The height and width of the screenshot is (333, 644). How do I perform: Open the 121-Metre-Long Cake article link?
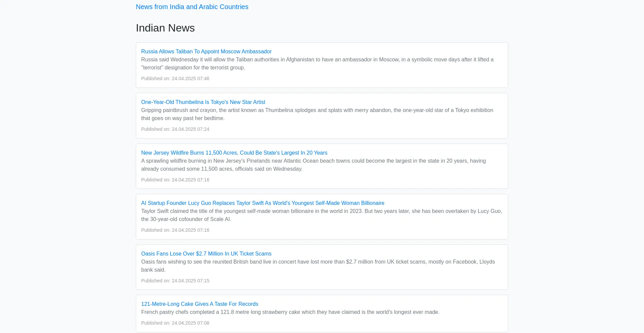tap(200, 304)
